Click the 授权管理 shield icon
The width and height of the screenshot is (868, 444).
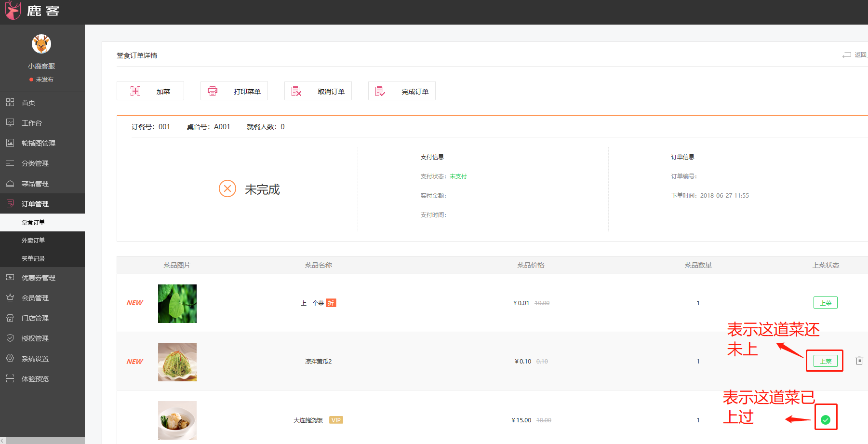coord(10,338)
